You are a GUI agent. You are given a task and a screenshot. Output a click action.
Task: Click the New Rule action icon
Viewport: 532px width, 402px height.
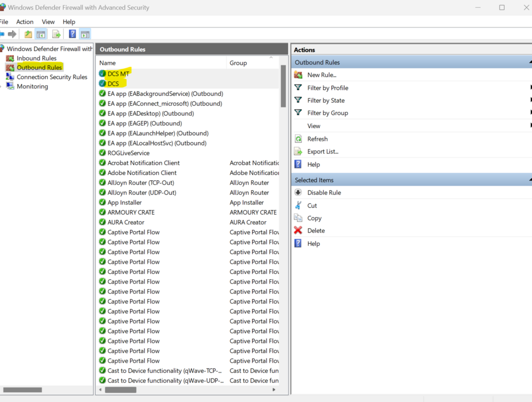tap(298, 75)
